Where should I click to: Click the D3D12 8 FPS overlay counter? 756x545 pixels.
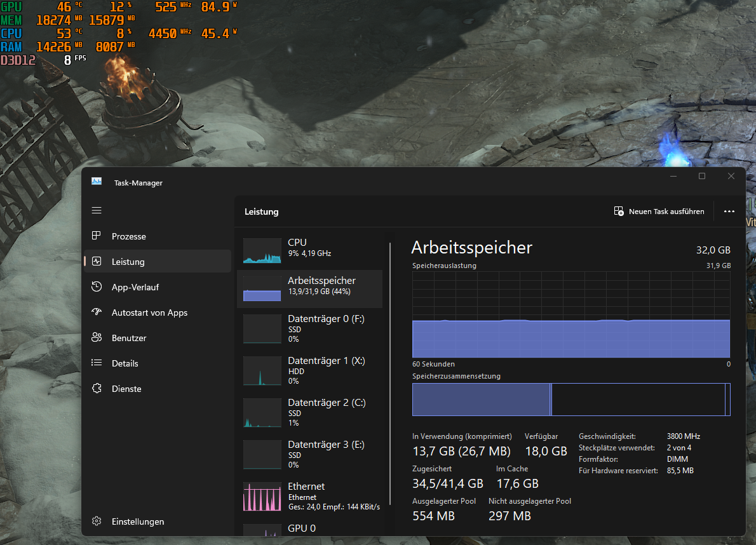(43, 60)
